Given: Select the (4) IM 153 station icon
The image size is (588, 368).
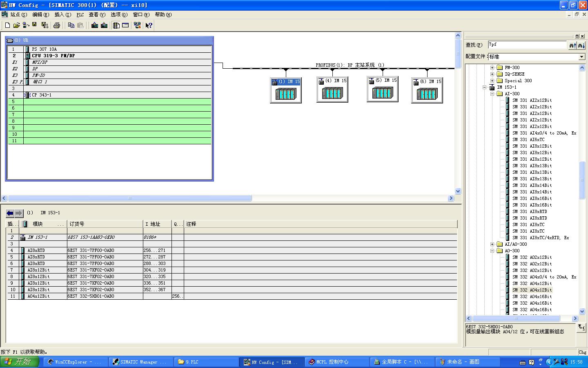Looking at the screenshot, I should [x=332, y=90].
